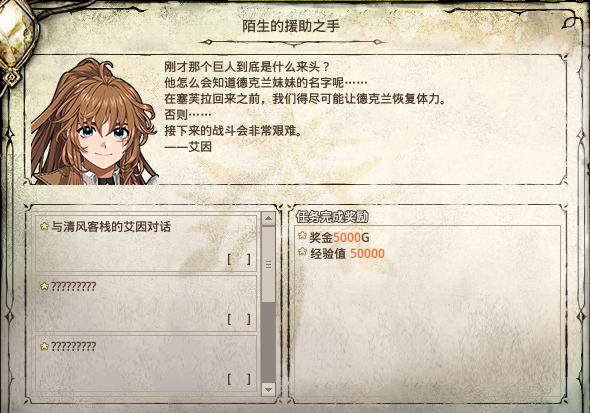
Task: Open the objective 与清风客栈的艾因对话
Action: click(x=146, y=243)
